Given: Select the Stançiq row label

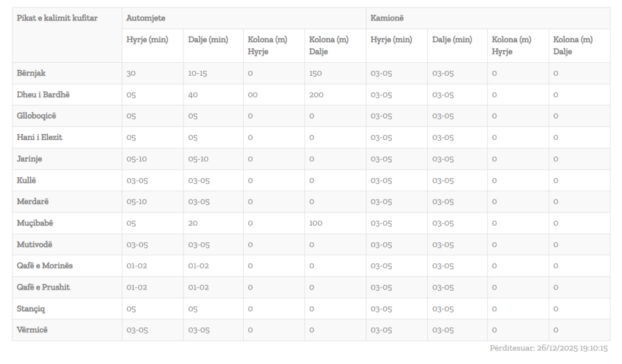Looking at the screenshot, I should [x=32, y=309].
